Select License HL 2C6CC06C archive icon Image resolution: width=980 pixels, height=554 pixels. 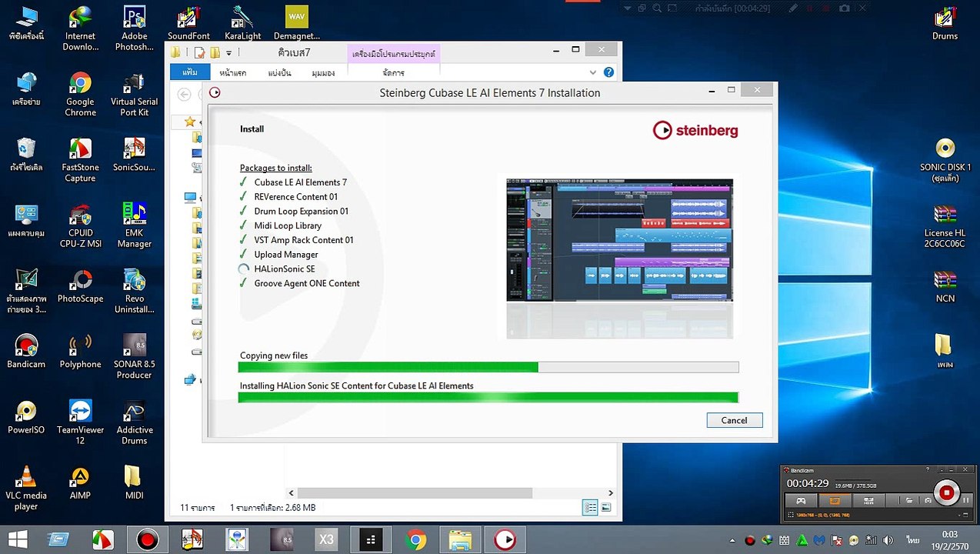coord(945,225)
